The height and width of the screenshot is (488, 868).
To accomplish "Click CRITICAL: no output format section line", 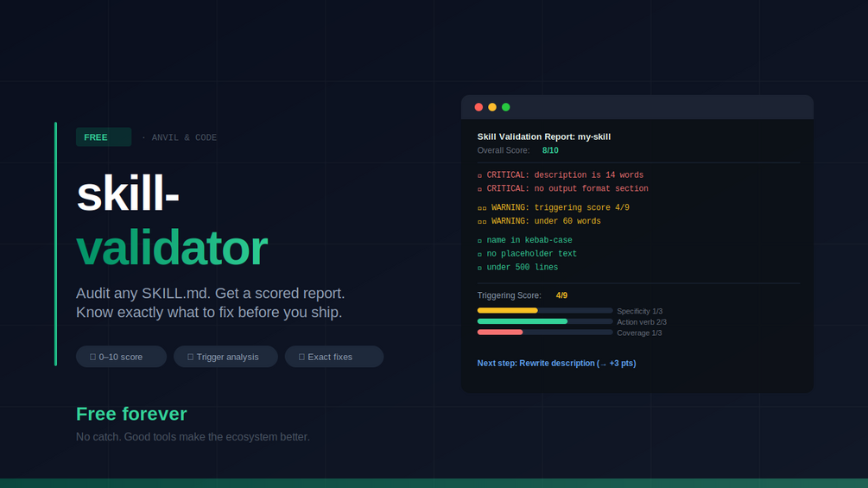I will tap(563, 188).
